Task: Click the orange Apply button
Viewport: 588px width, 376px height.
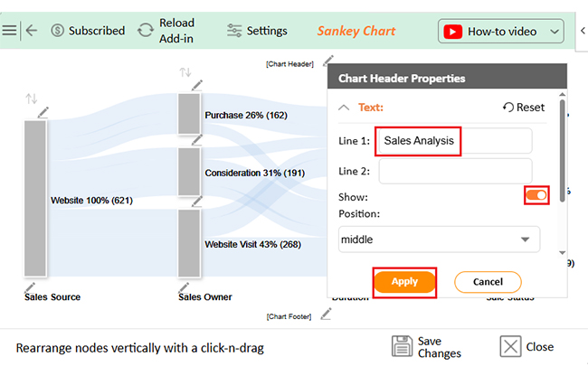Action: click(404, 282)
